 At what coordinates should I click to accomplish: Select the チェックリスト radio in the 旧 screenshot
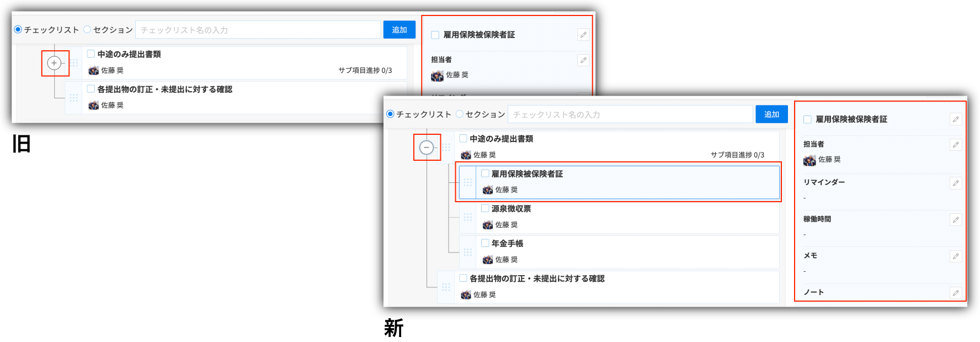18,30
